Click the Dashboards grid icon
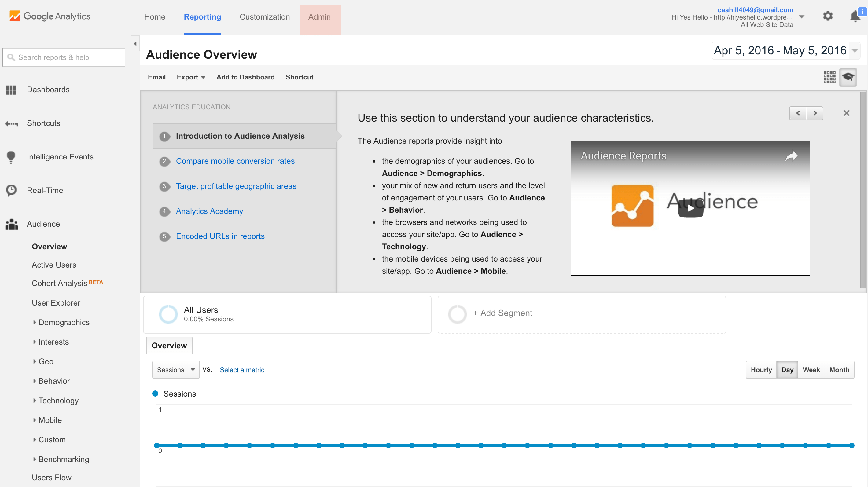 coord(11,90)
